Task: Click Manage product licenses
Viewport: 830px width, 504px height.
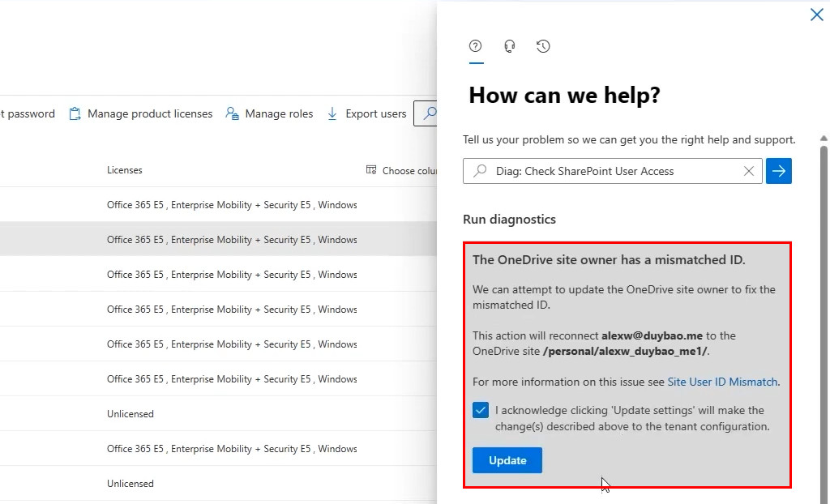Action: (x=141, y=113)
